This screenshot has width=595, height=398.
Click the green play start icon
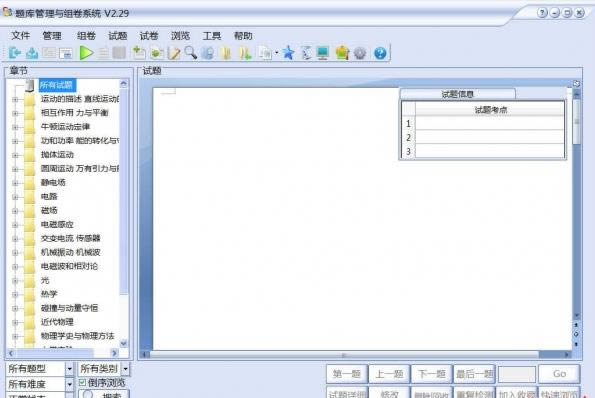pos(86,53)
